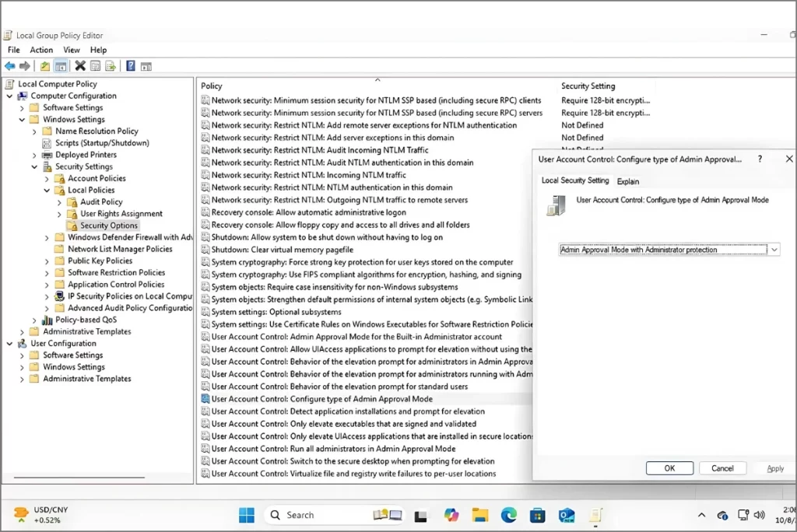
Task: Expand the Audit Policy node
Action: (x=59, y=201)
